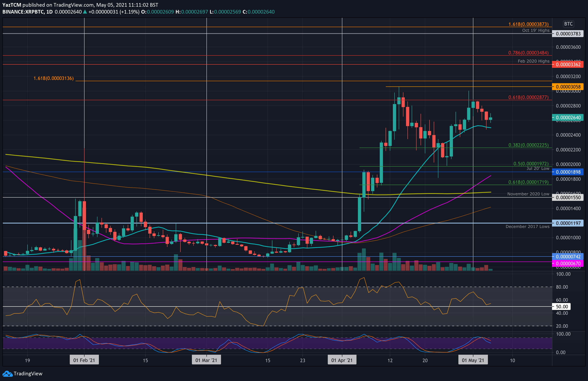Select the 0.5(0.00001972) Fibonacci label
This screenshot has height=381, width=588.
click(x=531, y=164)
